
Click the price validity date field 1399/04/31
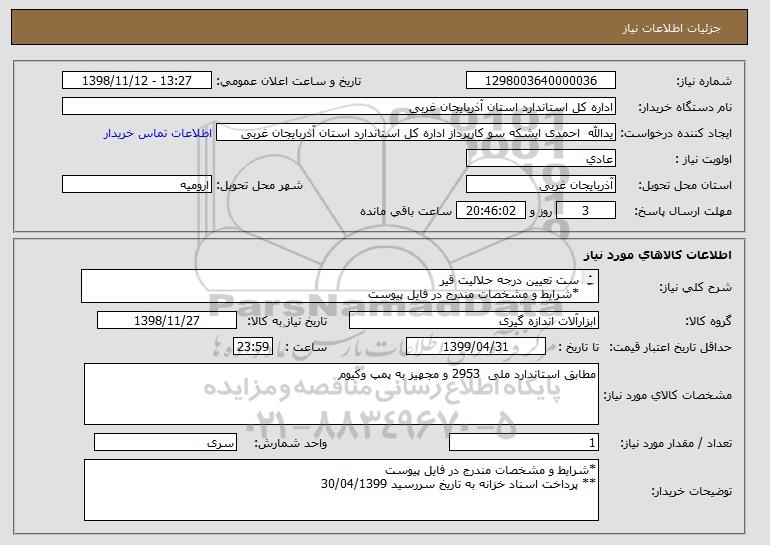point(476,347)
